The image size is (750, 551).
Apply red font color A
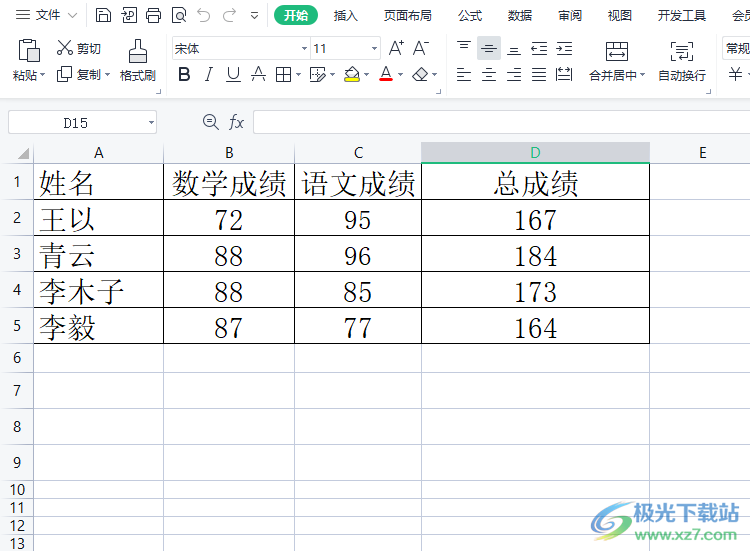point(386,75)
